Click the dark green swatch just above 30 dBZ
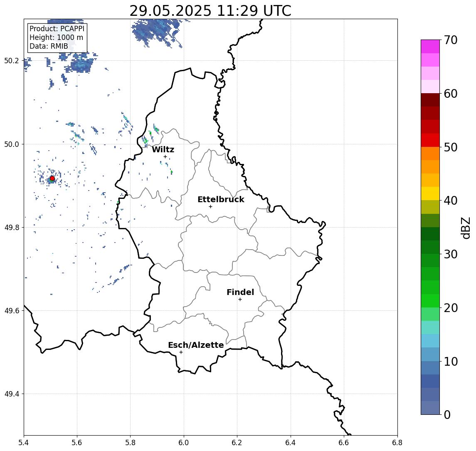 point(430,247)
